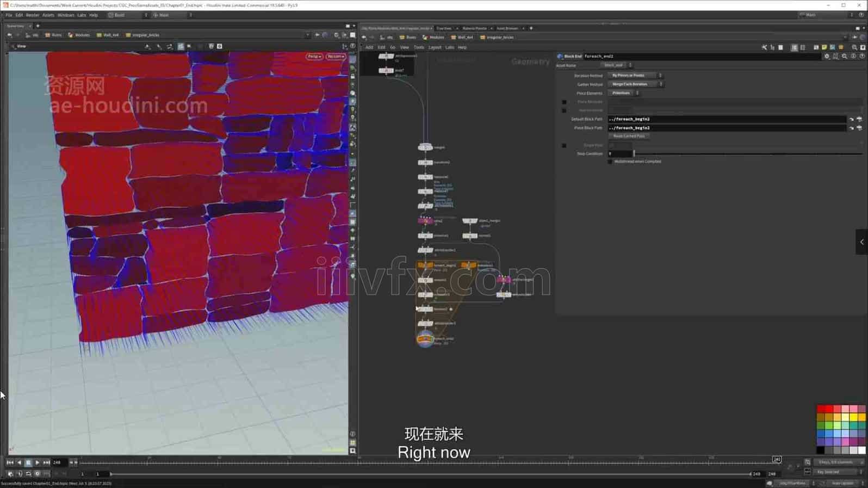Open the Render menu in main menu bar

(33, 15)
